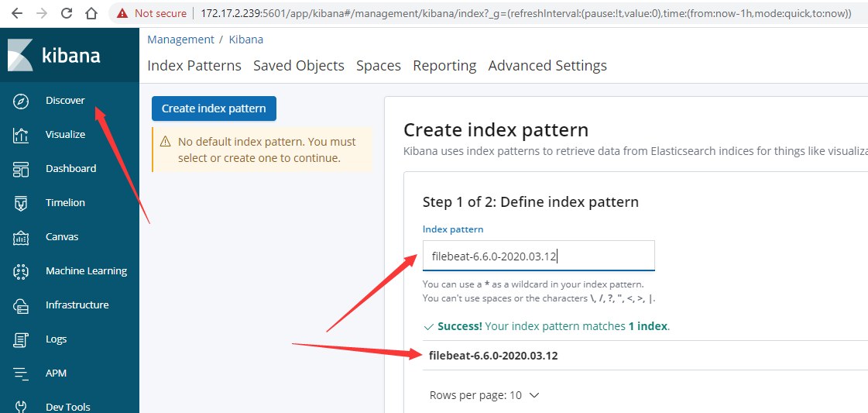868x413 pixels.
Task: Open the Machine Learning icon
Action: coord(20,271)
